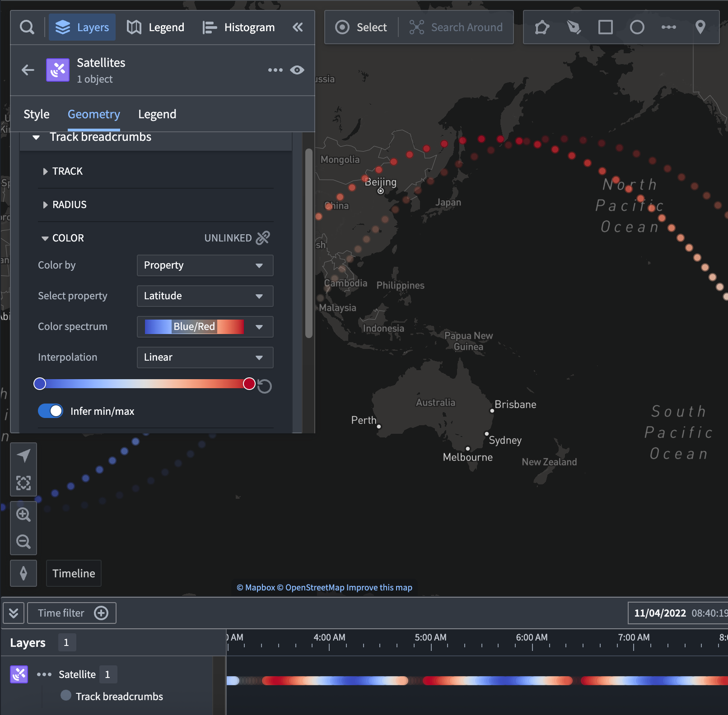Open the search magnifier in panel header
This screenshot has width=728, height=715.
[27, 28]
